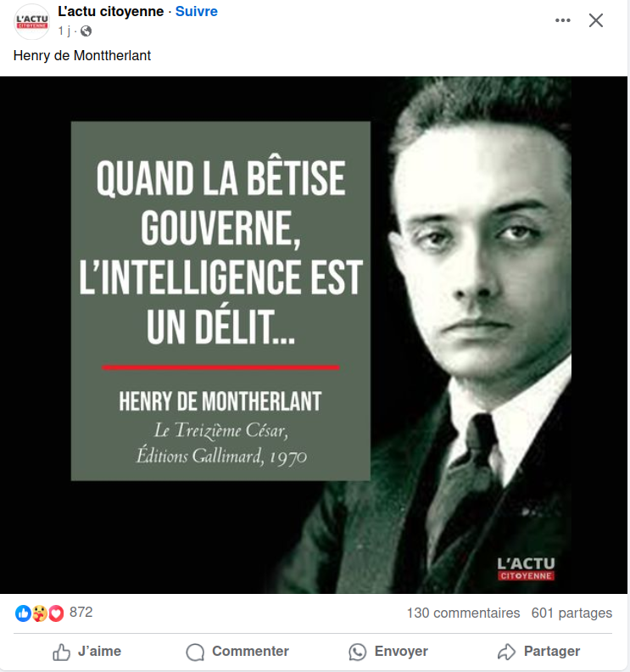Click the care hug reaction icon
Viewport: 630px width, 672px height.
pyautogui.click(x=39, y=613)
